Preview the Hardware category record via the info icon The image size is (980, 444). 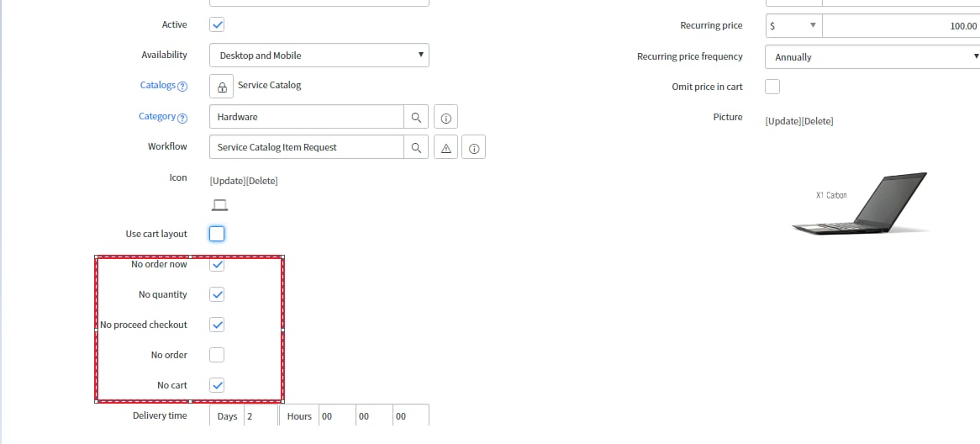(446, 117)
